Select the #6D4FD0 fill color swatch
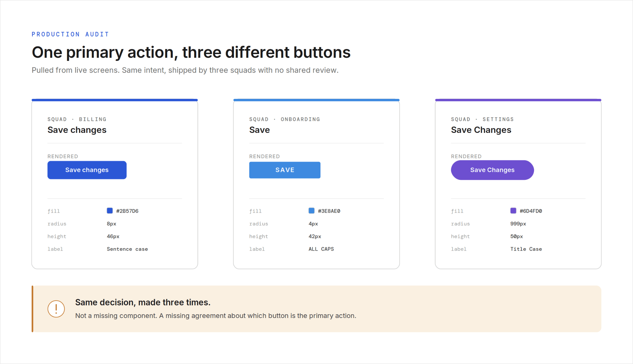The height and width of the screenshot is (364, 633). (x=513, y=211)
